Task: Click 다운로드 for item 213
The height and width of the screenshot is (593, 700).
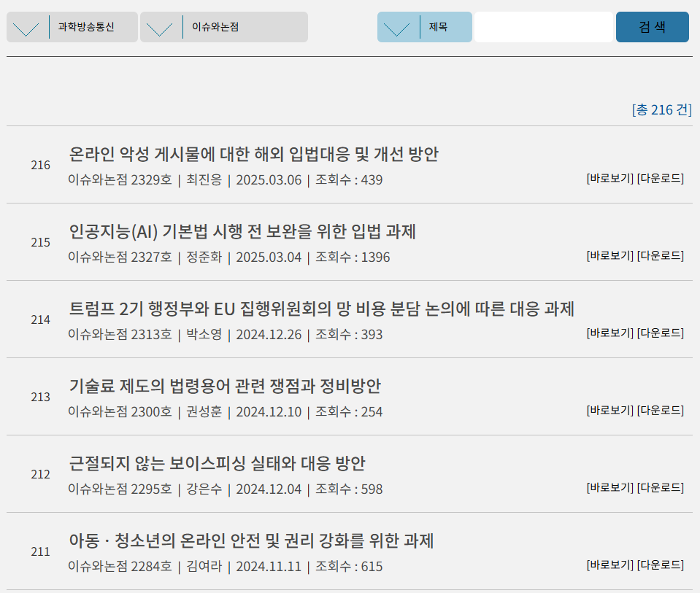Action: pyautogui.click(x=661, y=410)
